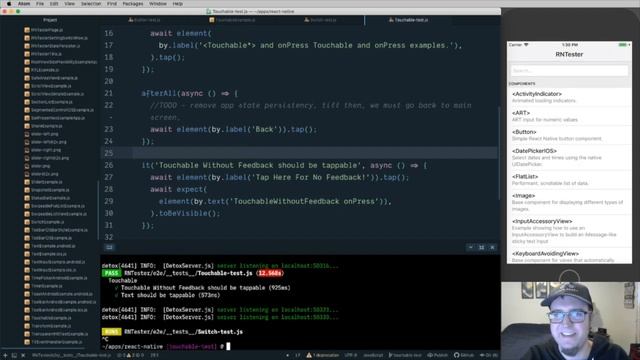Select the Project tree view header
Viewport: 640px width, 360px height.
point(50,20)
